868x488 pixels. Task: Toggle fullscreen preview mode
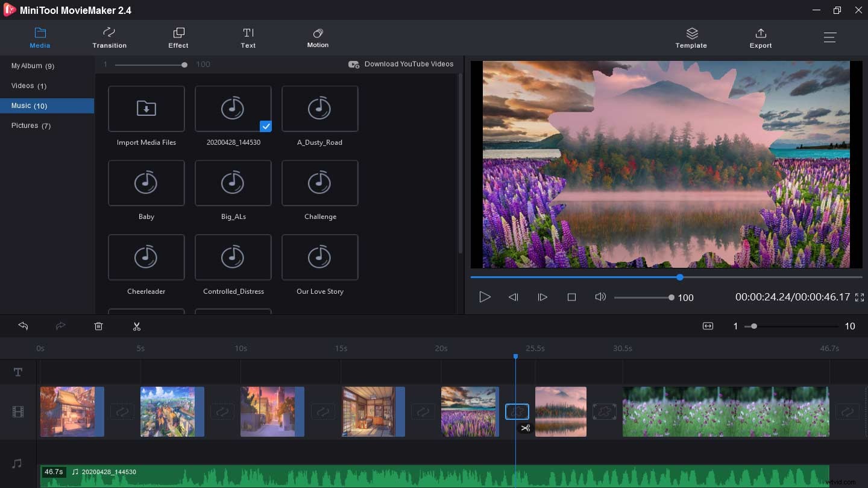(859, 297)
